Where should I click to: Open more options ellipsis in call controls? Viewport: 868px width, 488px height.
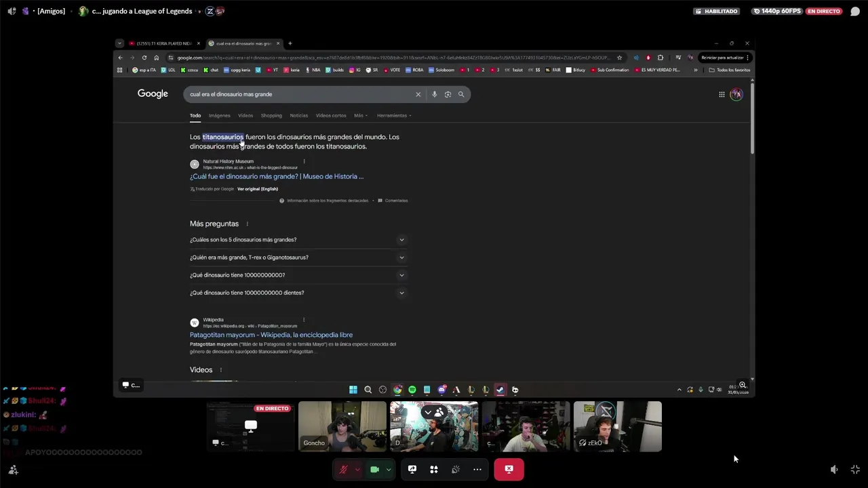tap(477, 469)
